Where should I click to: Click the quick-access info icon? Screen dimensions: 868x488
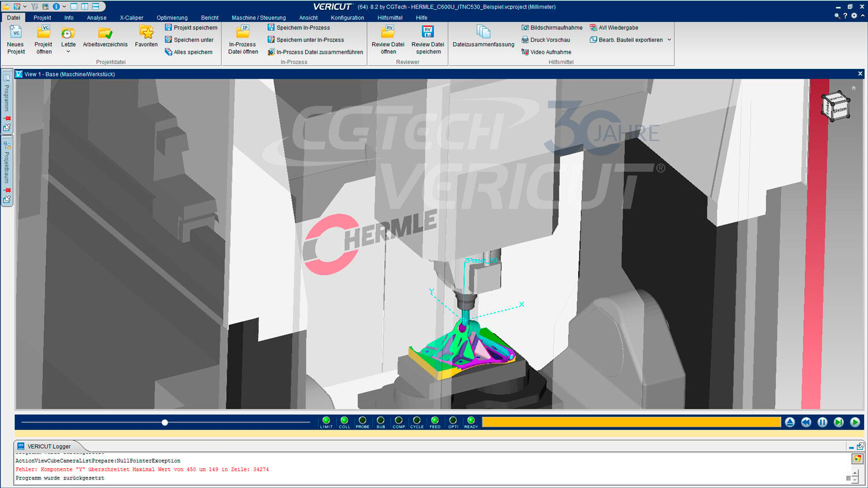[56, 6]
